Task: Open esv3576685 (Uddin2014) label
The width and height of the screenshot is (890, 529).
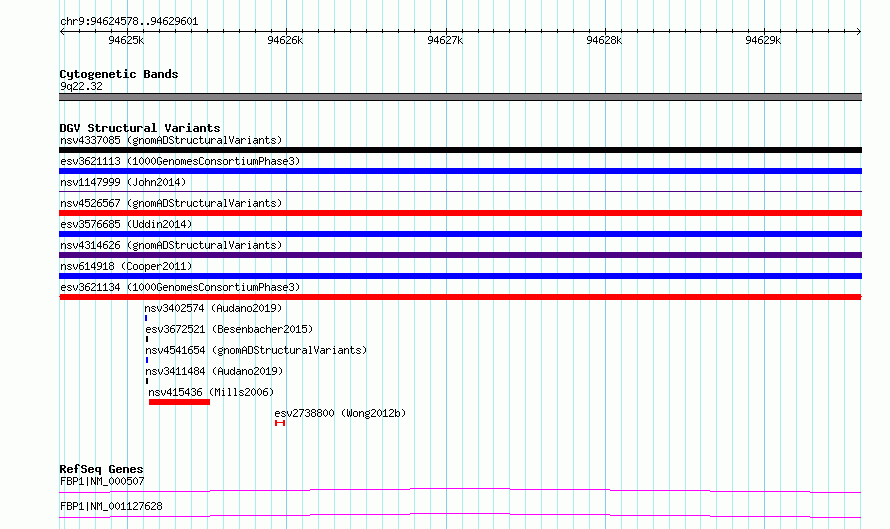Action: [x=126, y=224]
